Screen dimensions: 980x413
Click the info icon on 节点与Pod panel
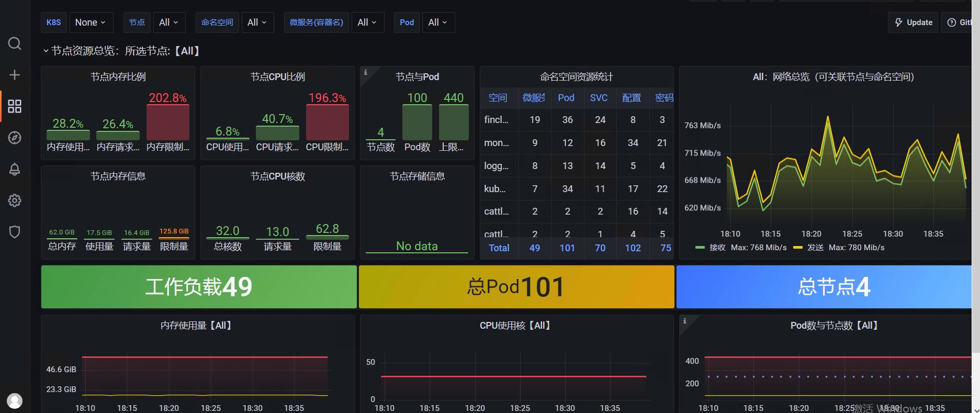pos(366,72)
